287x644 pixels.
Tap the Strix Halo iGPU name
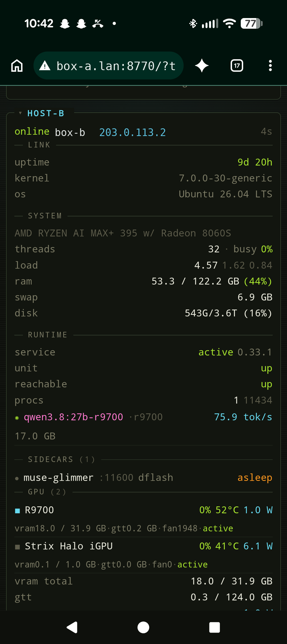tap(69, 546)
